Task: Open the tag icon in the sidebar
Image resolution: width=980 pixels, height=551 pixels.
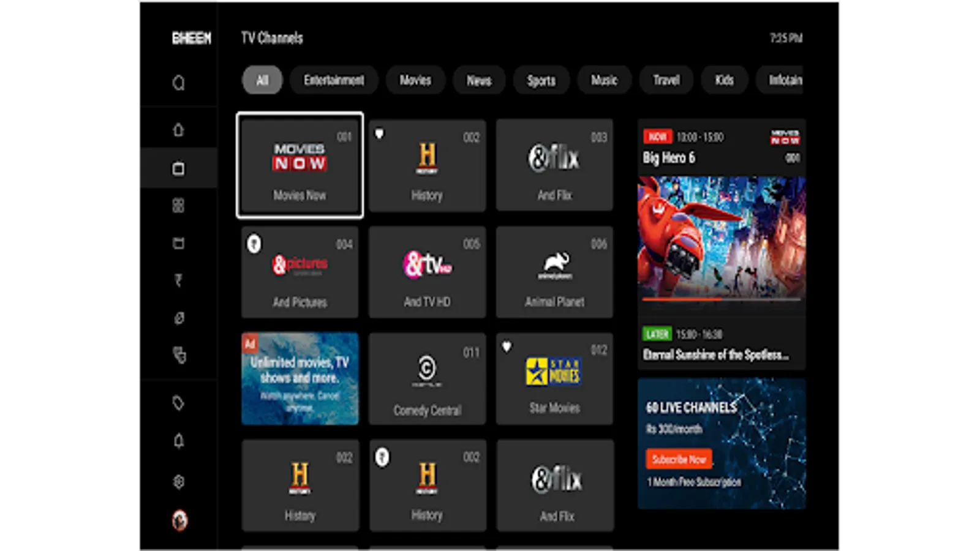Action: pos(178,403)
